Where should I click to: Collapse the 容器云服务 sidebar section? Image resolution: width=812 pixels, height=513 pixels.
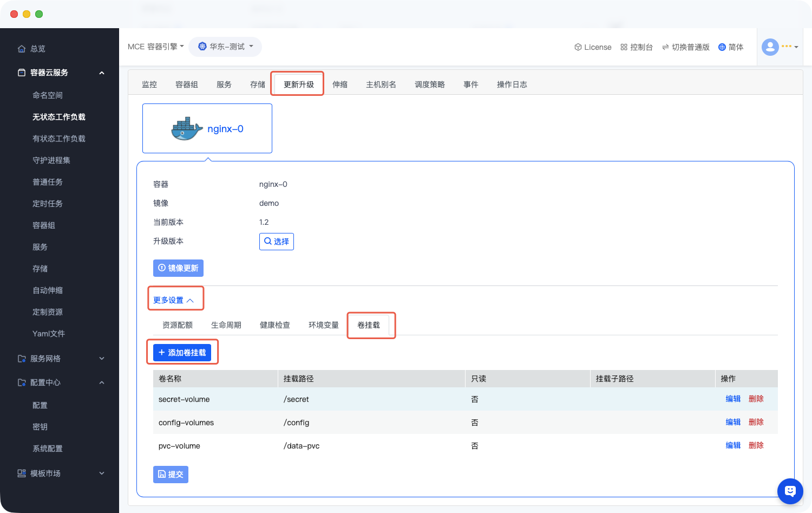coord(101,73)
